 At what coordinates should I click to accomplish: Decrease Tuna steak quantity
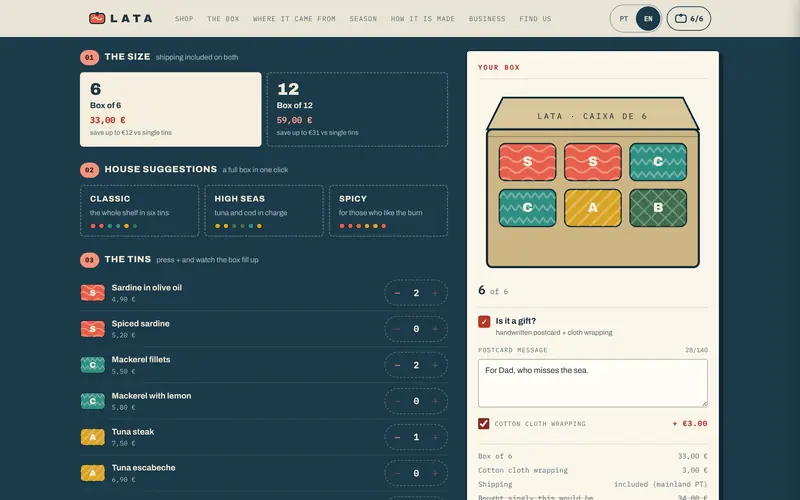(x=397, y=437)
